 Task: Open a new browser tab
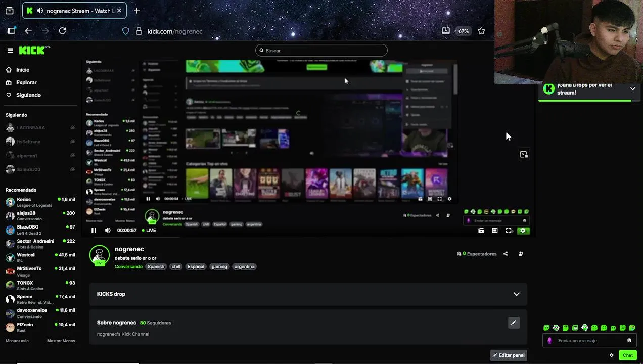(136, 11)
